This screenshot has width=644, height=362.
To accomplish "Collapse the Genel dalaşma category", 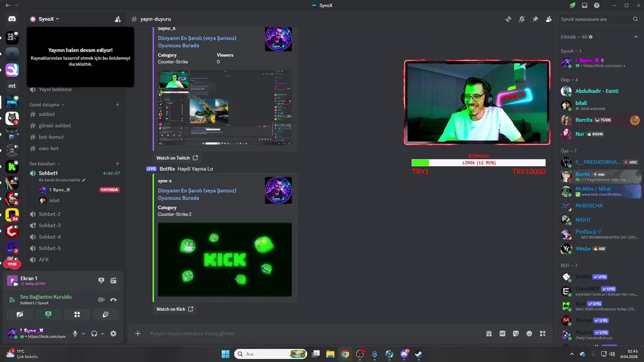I will coord(46,105).
